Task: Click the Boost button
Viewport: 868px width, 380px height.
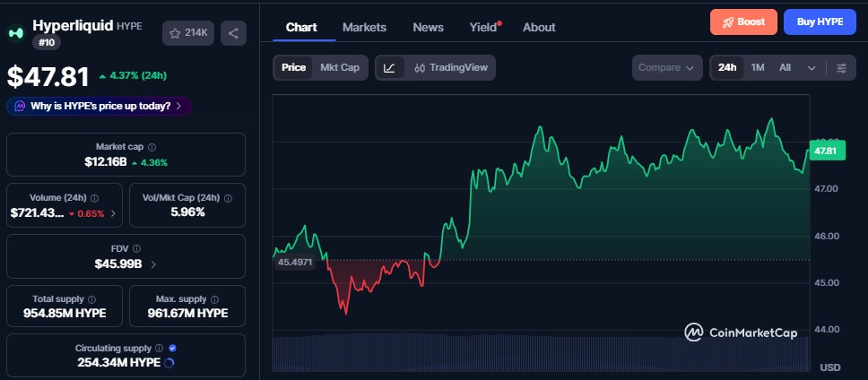Action: (743, 22)
